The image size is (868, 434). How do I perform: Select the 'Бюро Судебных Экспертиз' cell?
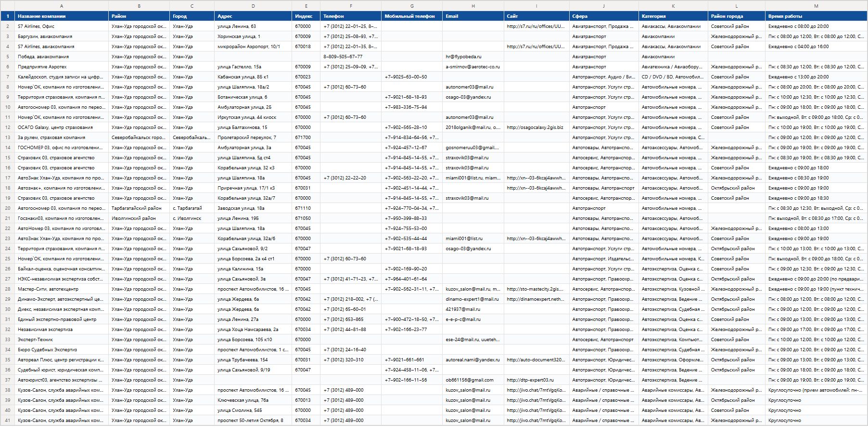click(x=62, y=350)
